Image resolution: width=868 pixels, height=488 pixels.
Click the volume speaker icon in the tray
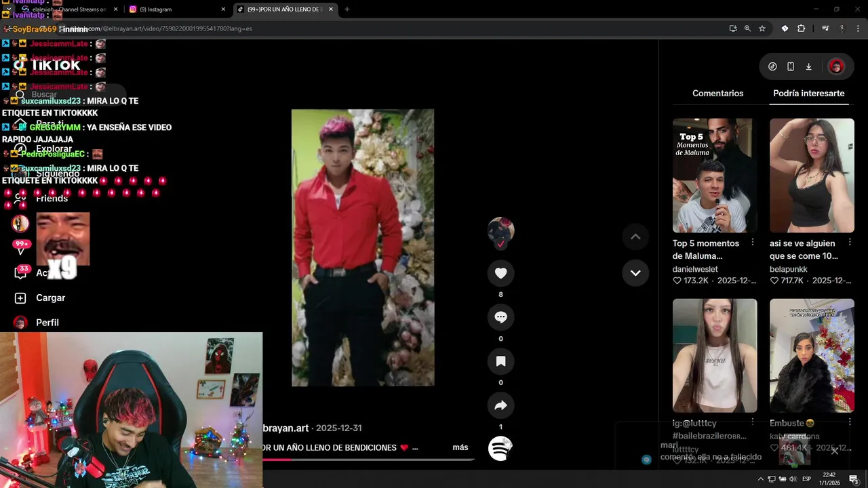pyautogui.click(x=793, y=479)
